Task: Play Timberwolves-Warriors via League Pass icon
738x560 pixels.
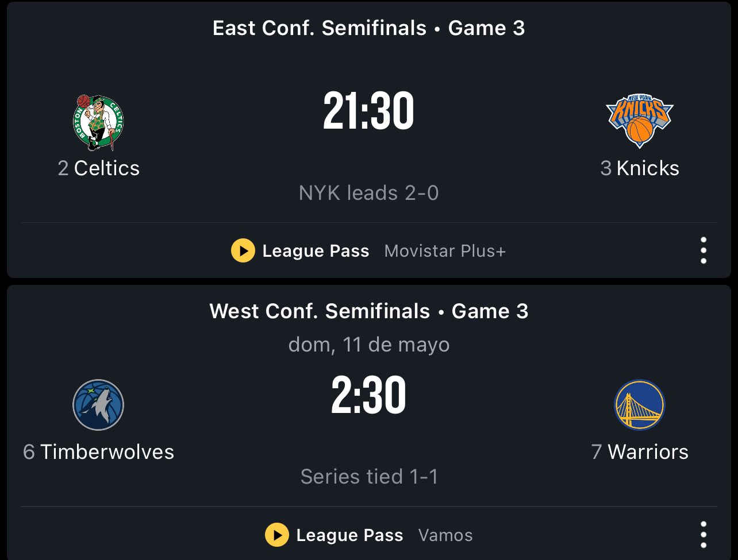Action: click(277, 535)
